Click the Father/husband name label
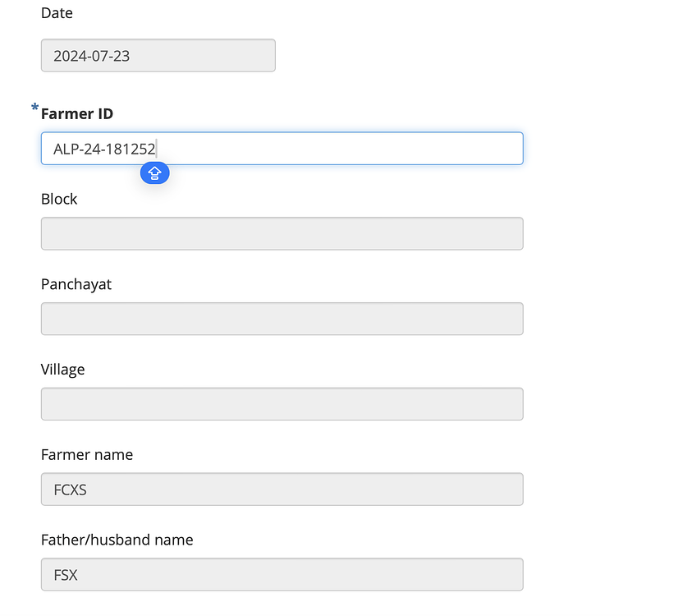Screen dimensions: 678x616 (x=117, y=540)
